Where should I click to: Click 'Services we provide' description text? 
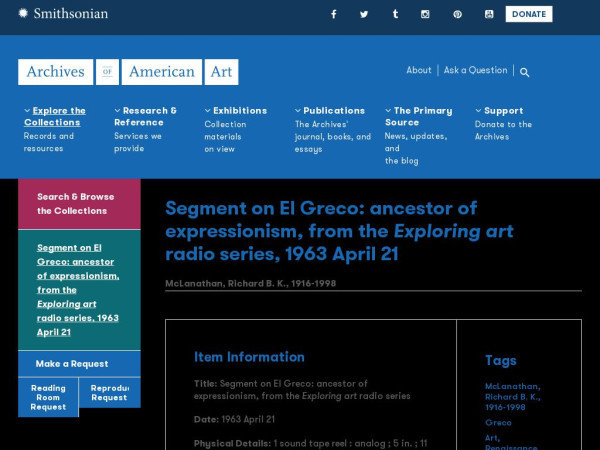[138, 142]
